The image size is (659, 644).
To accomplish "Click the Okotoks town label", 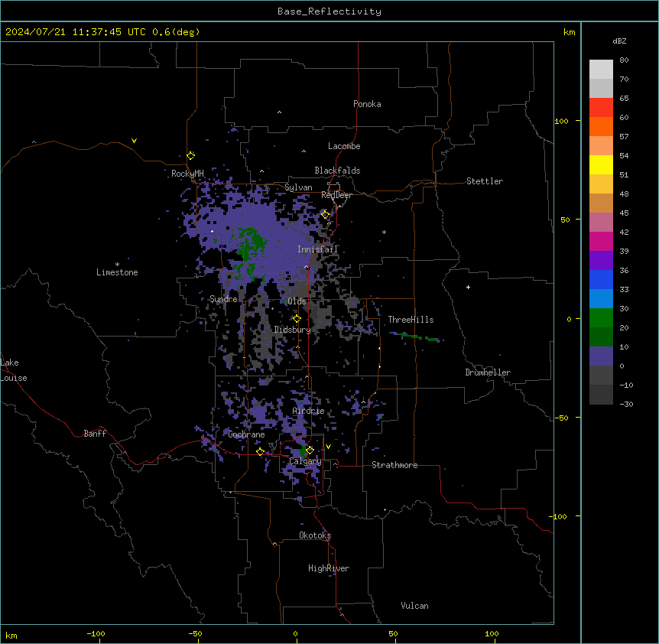I will click(315, 535).
